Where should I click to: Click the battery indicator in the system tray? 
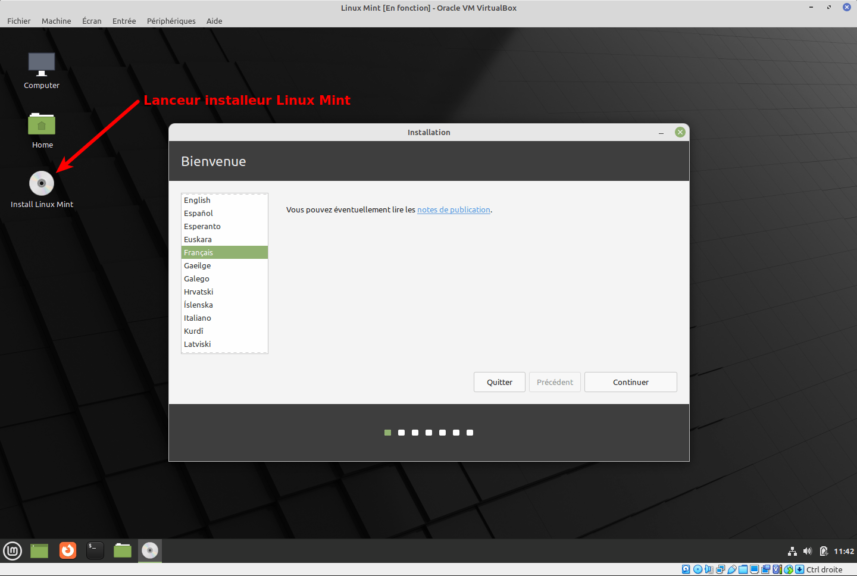[x=822, y=550]
